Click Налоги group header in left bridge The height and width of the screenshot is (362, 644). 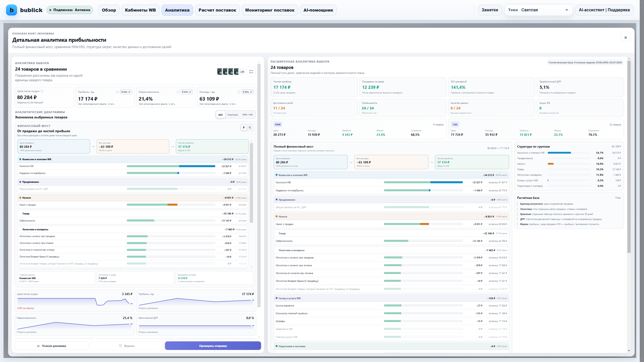tap(133, 198)
